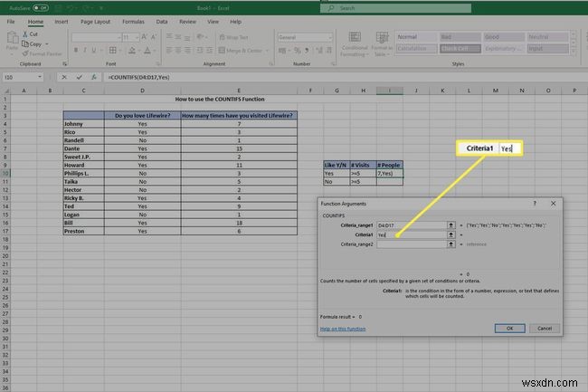Click the Borders icon
588x392 pixels.
[112, 51]
